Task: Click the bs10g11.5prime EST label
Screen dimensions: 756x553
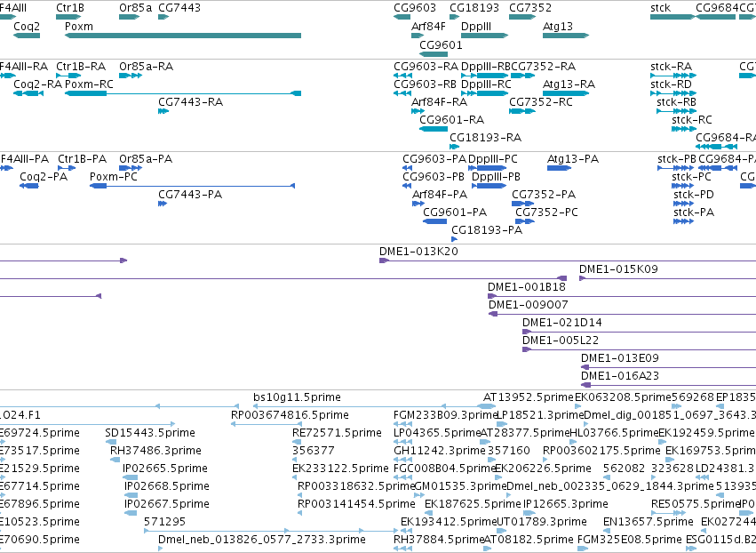Action: pos(297,398)
